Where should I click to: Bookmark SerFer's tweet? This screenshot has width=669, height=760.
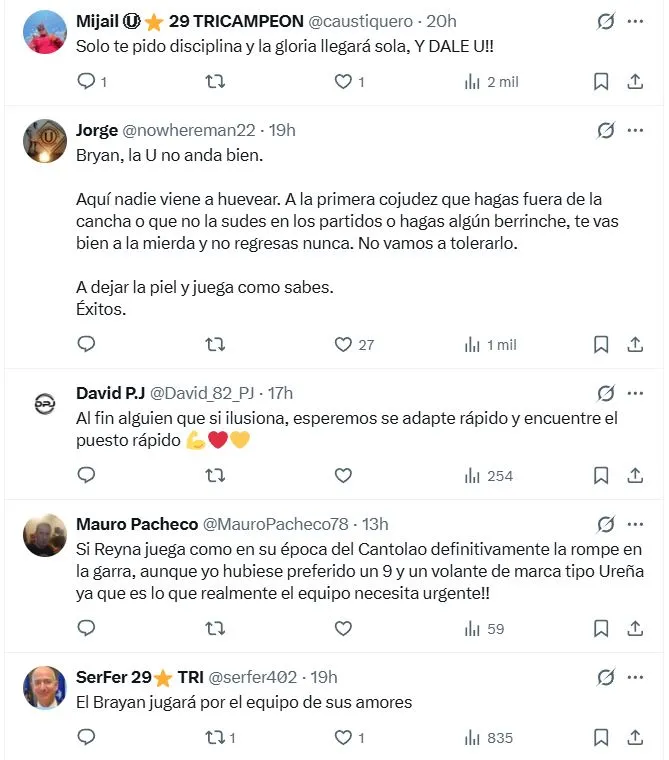click(601, 738)
